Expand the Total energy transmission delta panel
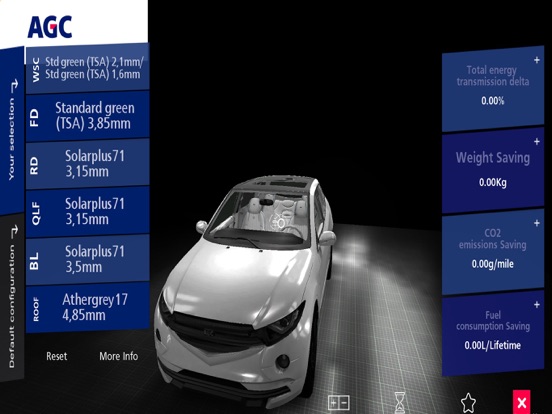Screen dimensions: 552x414 coord(537,60)
